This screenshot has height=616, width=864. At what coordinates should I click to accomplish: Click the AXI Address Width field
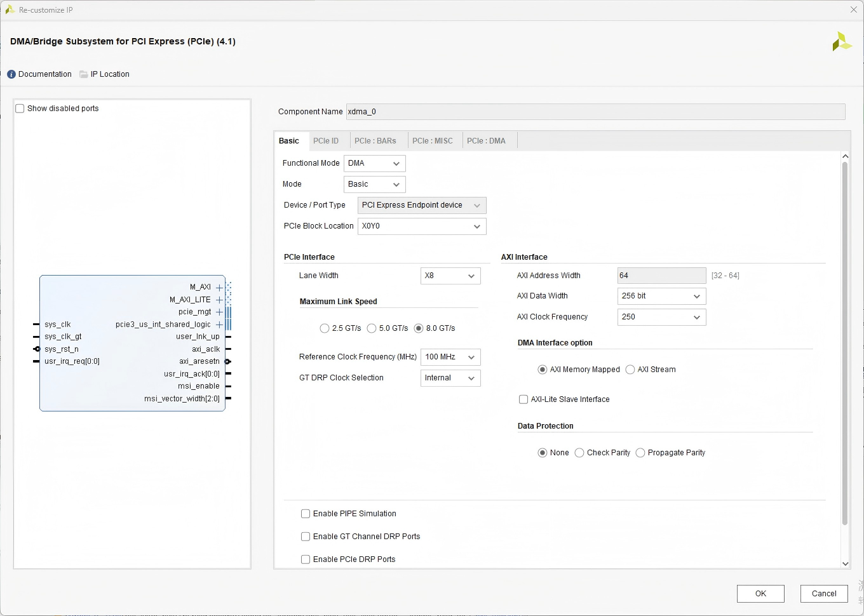(x=661, y=276)
